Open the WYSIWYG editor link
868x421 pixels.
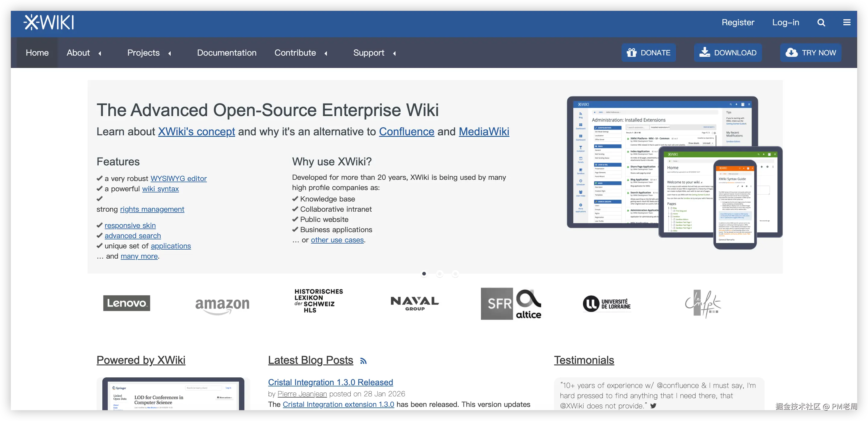tap(178, 179)
